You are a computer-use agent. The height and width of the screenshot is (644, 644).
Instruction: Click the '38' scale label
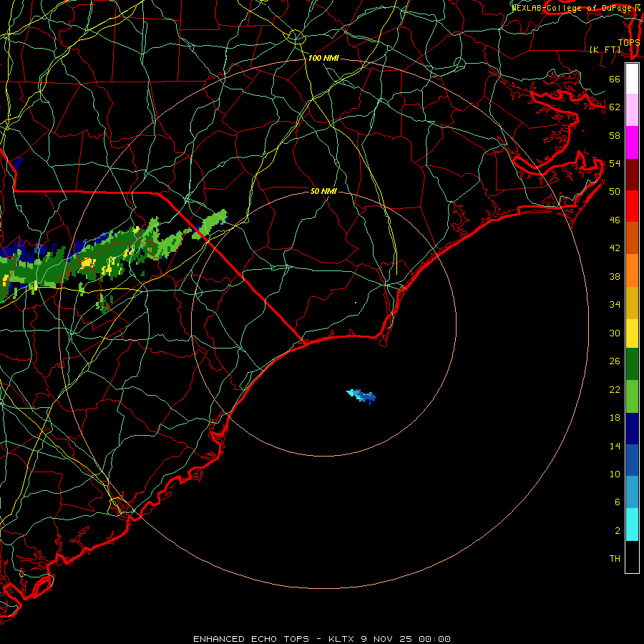click(x=615, y=276)
